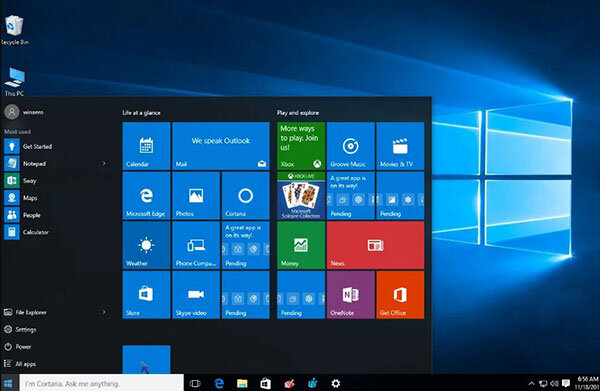The image size is (600, 391).
Task: Open the News tile
Action: (375, 245)
